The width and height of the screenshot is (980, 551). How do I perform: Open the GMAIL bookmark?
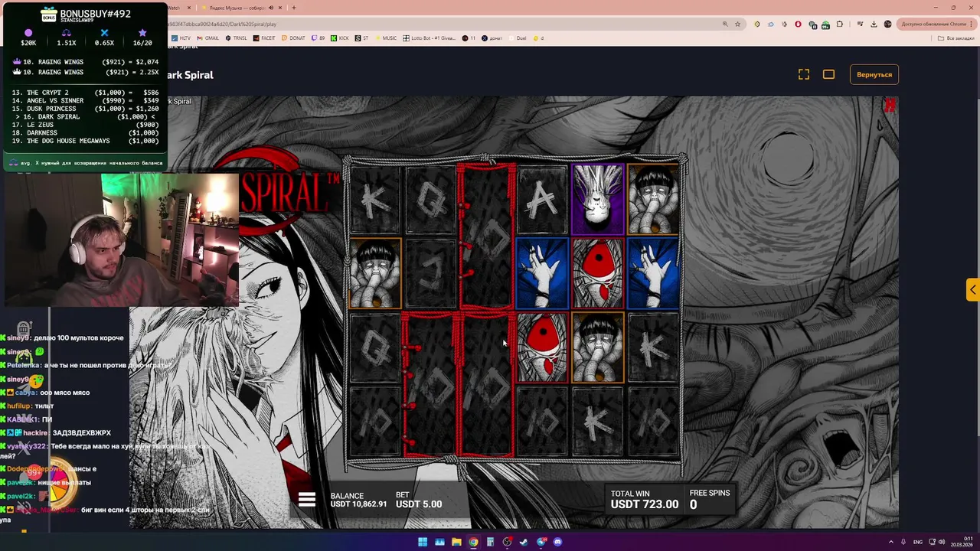[207, 37]
